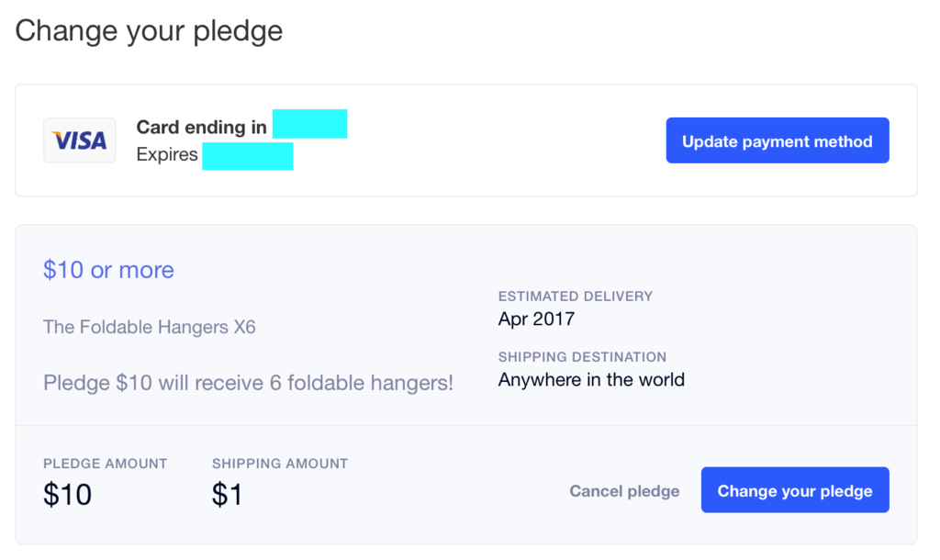Click the $1 shipping amount value
Image resolution: width=940 pixels, height=560 pixels.
(x=227, y=495)
